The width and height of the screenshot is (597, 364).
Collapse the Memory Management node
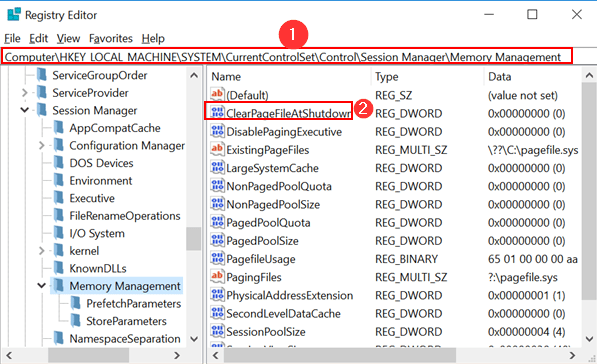pos(42,285)
